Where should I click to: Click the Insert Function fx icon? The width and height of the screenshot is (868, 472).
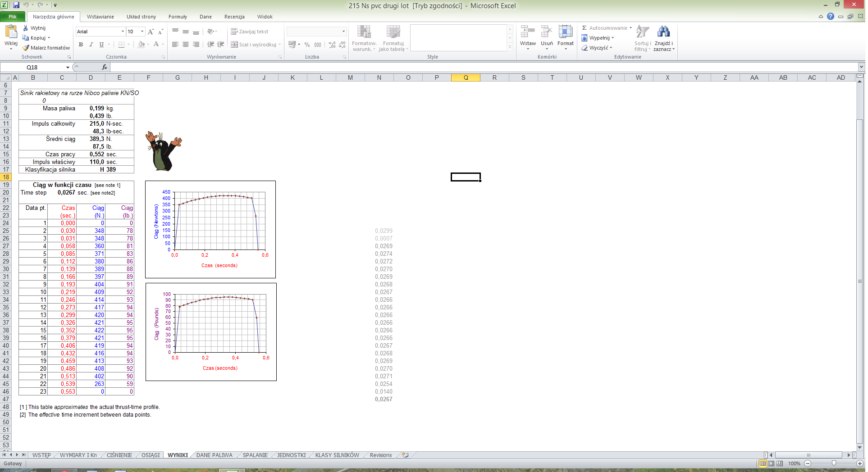click(105, 67)
